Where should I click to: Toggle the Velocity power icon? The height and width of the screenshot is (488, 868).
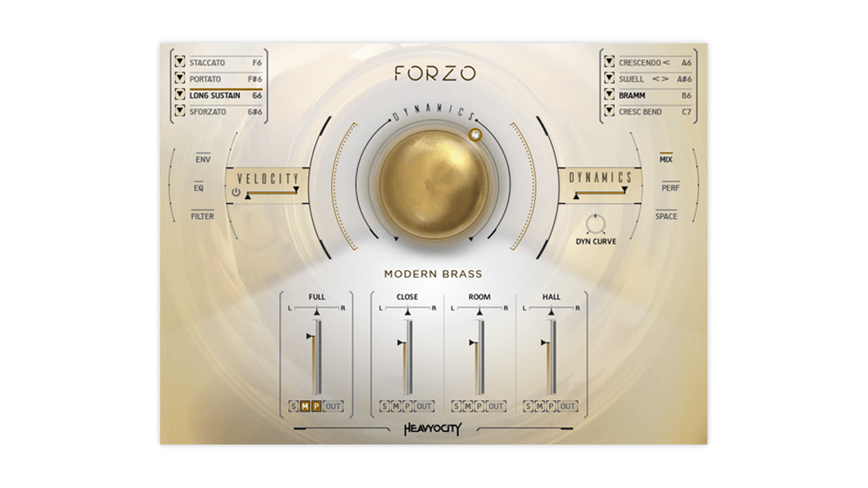tap(236, 192)
